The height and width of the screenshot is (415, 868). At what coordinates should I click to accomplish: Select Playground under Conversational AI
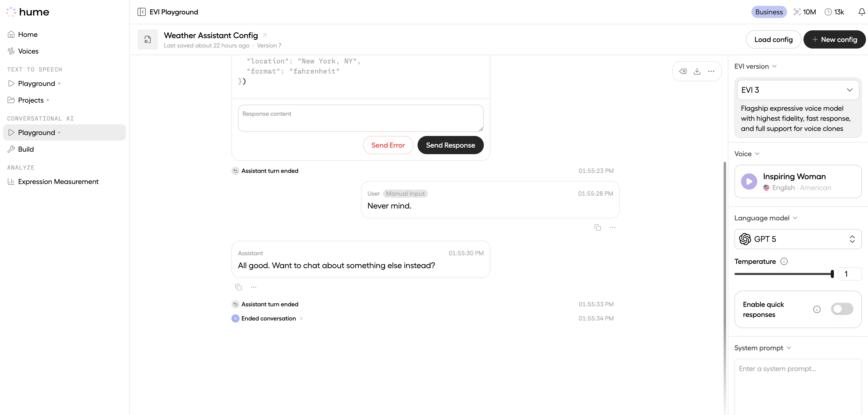click(36, 132)
